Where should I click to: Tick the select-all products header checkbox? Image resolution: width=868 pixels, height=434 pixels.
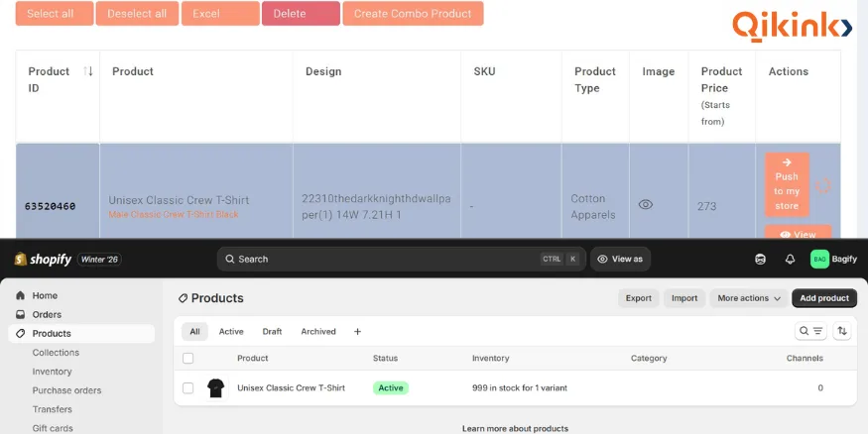tap(188, 359)
